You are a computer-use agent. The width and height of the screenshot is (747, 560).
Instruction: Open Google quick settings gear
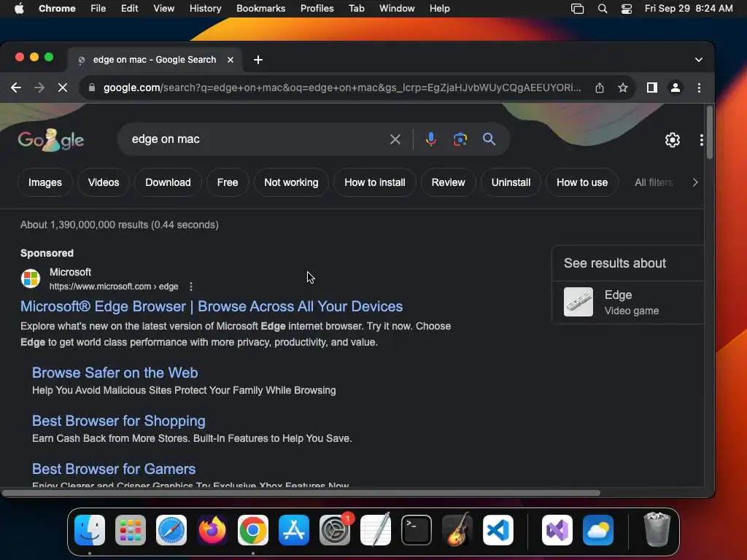tap(672, 140)
